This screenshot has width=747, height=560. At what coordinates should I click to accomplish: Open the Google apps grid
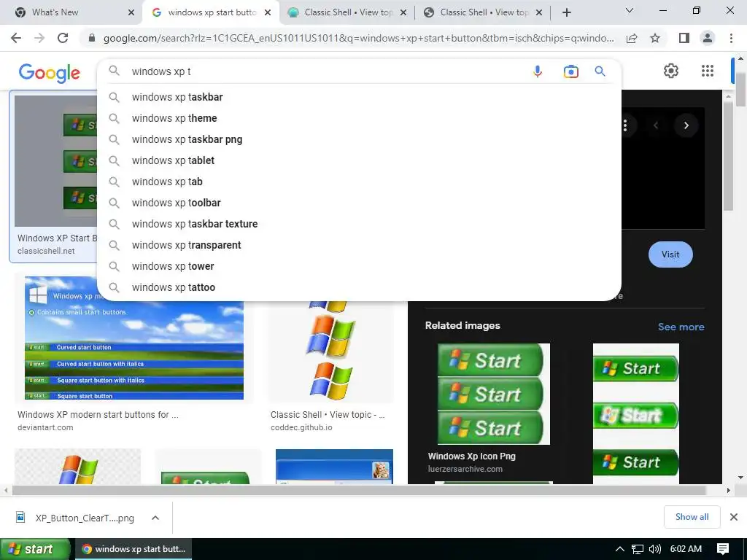pos(708,71)
